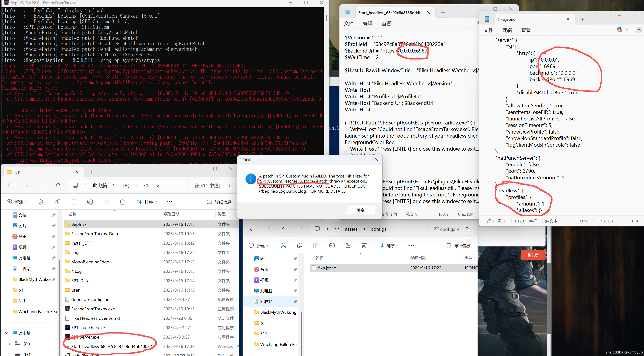The width and height of the screenshot is (644, 356).
Task: Click account profile icon in fika.jsonc Notepad
Action: (639, 30)
